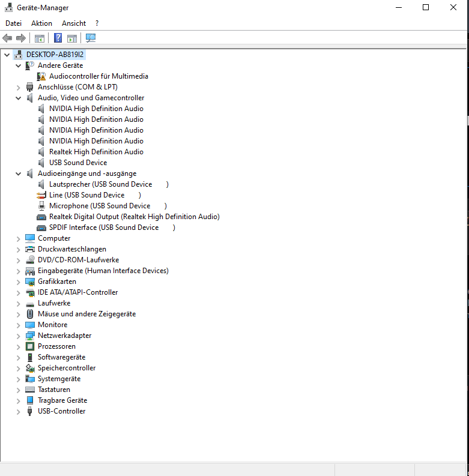Expand the Systemgeräte category
Viewport: 469px width, 476px height.
click(18, 379)
